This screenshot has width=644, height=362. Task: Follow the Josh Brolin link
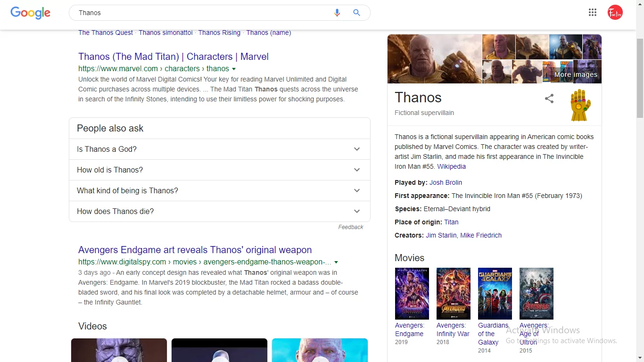[446, 182]
